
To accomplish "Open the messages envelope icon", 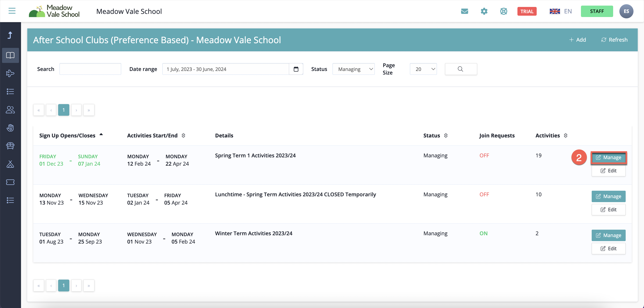I will (465, 11).
